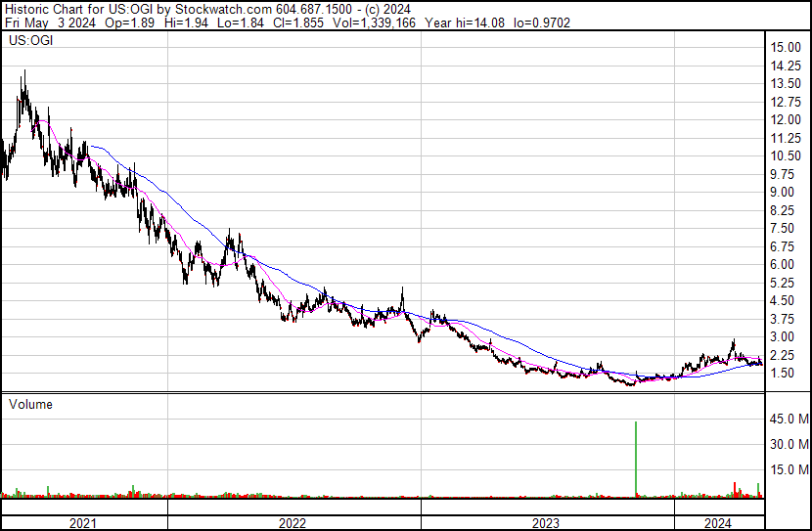Select the 2023 year marker on the timeline
The width and height of the screenshot is (812, 531).
[x=546, y=523]
